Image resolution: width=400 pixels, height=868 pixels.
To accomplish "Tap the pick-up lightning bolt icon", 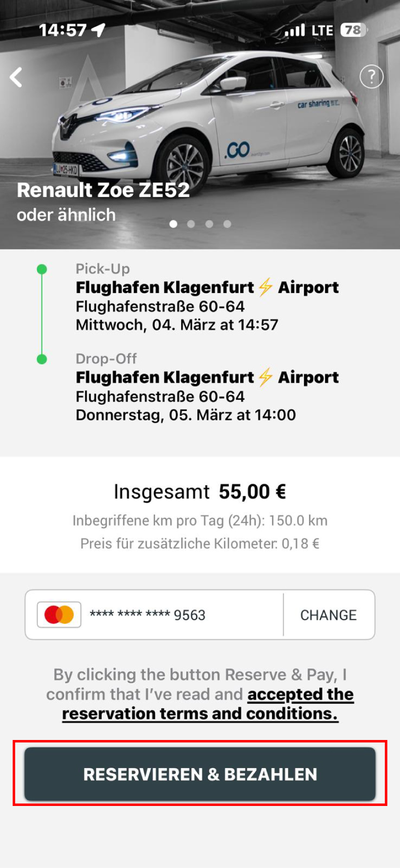I will click(266, 287).
